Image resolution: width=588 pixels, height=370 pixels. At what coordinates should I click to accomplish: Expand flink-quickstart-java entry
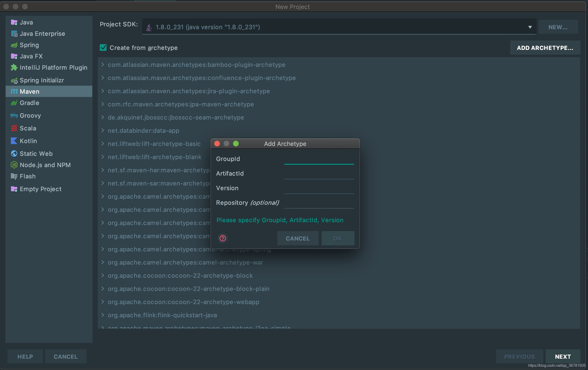click(x=103, y=315)
